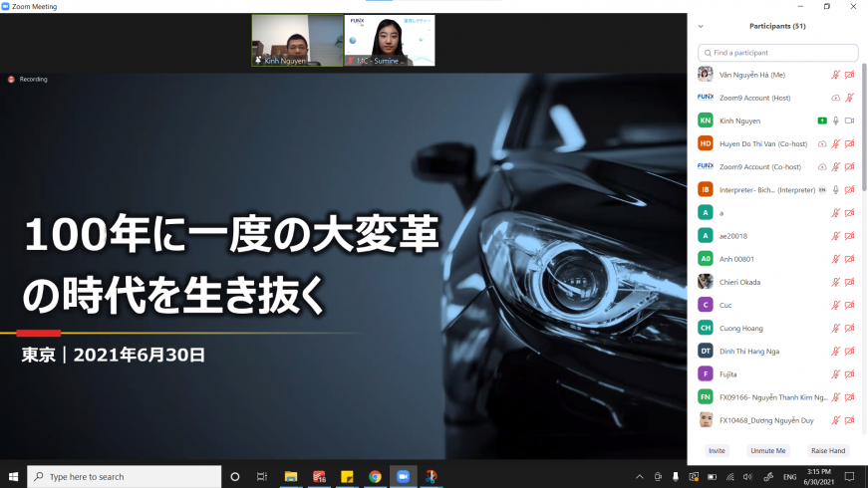
Task: Select participant Dinh Thi Hang Nga
Action: pos(777,352)
